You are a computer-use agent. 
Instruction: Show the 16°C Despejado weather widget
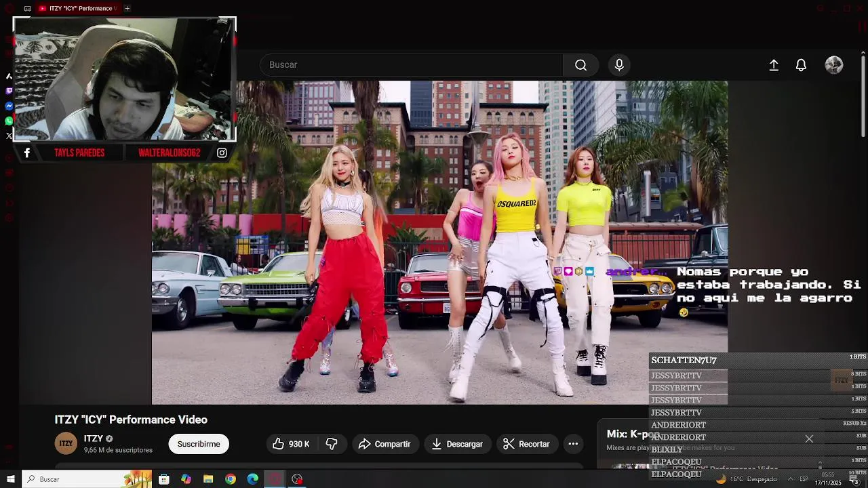click(x=746, y=479)
